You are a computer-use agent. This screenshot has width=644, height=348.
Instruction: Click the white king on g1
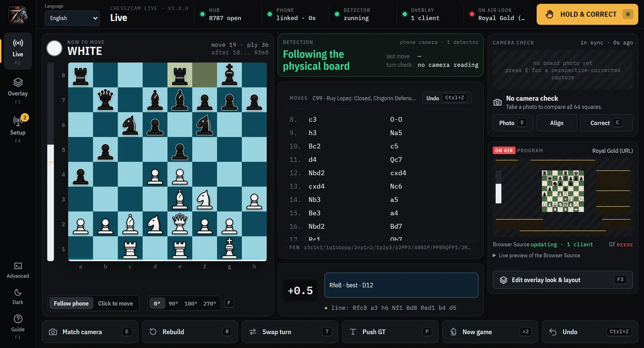pos(229,249)
